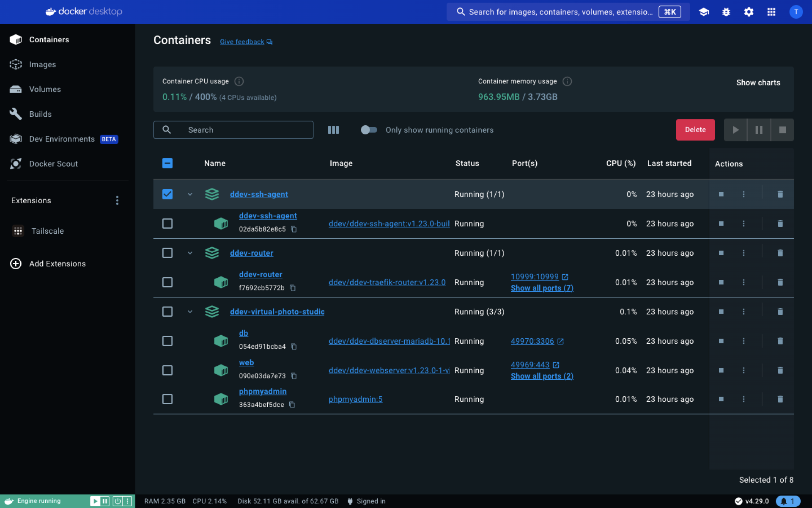The width and height of the screenshot is (812, 508).
Task: Pause selected containers with toolbar pause button
Action: (759, 130)
